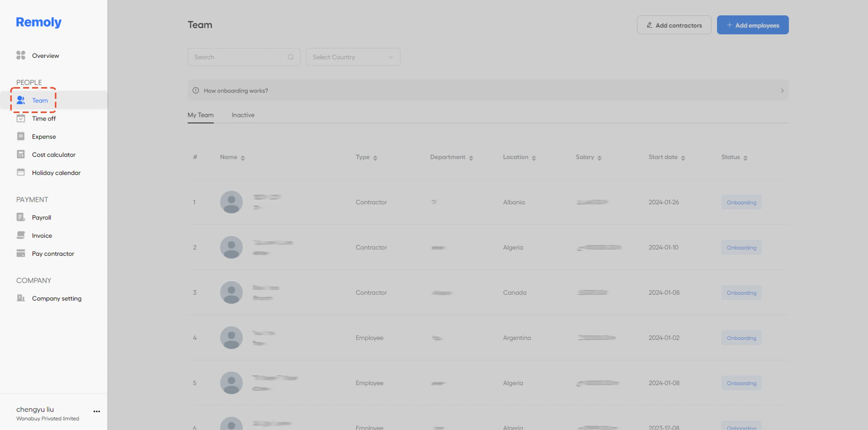
Task: Focus the Search input field
Action: tap(244, 57)
